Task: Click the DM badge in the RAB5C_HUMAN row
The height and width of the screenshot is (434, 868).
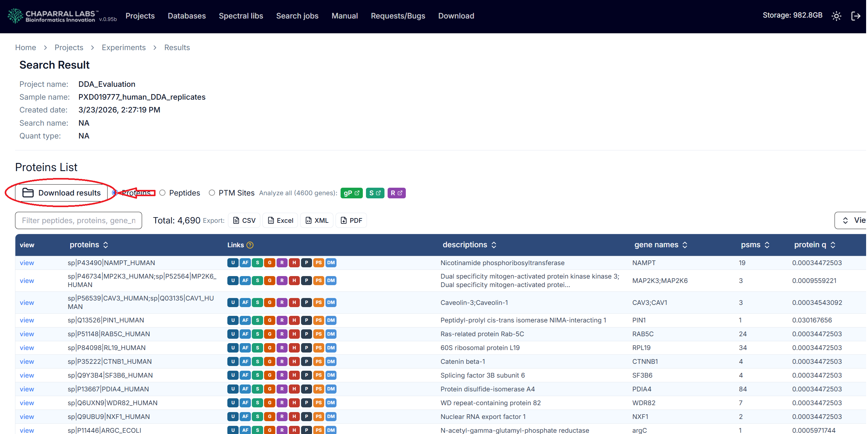Action: [331, 334]
